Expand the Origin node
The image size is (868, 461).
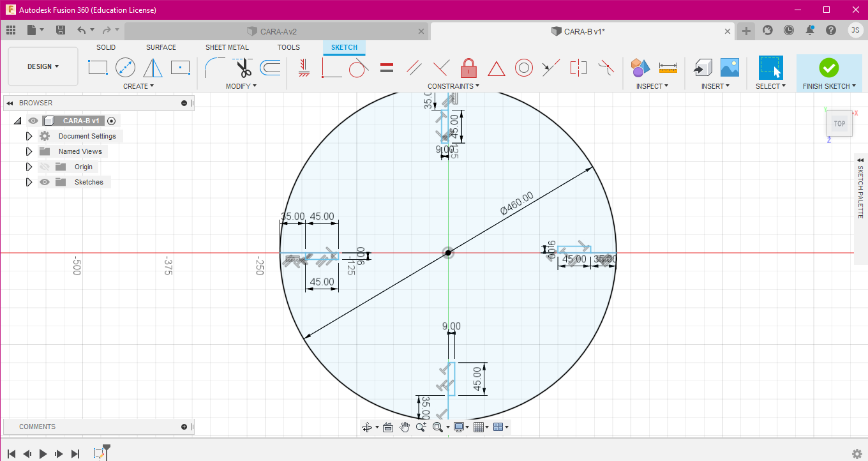[x=29, y=167]
